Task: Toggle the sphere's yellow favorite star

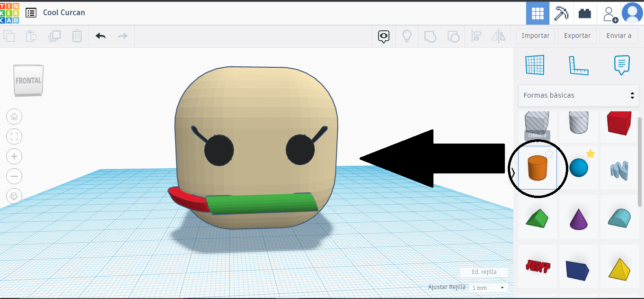Action: (590, 154)
